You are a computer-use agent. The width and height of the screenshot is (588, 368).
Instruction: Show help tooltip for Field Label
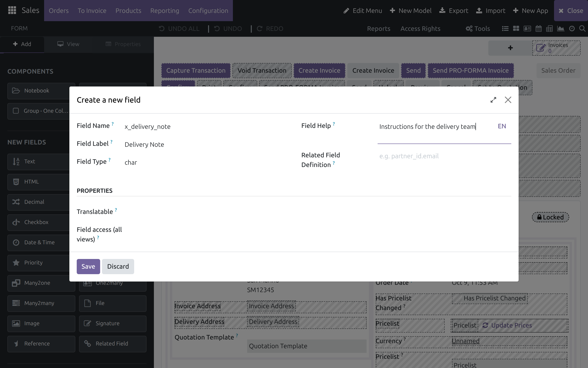111,142
